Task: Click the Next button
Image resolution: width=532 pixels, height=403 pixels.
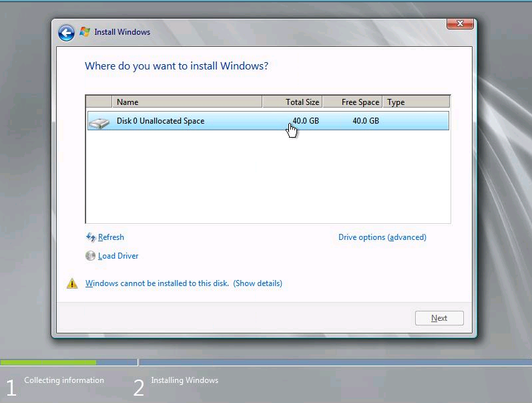Action: (439, 318)
